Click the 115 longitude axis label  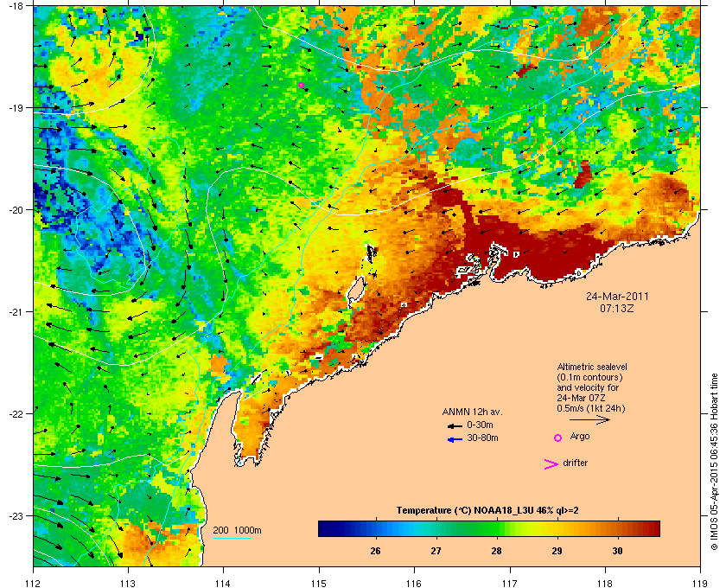pyautogui.click(x=319, y=583)
